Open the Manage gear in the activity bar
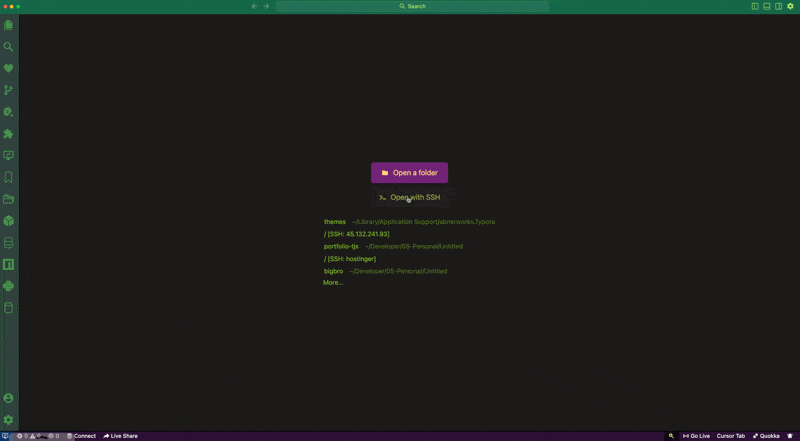Image resolution: width=800 pixels, height=441 pixels. point(9,420)
